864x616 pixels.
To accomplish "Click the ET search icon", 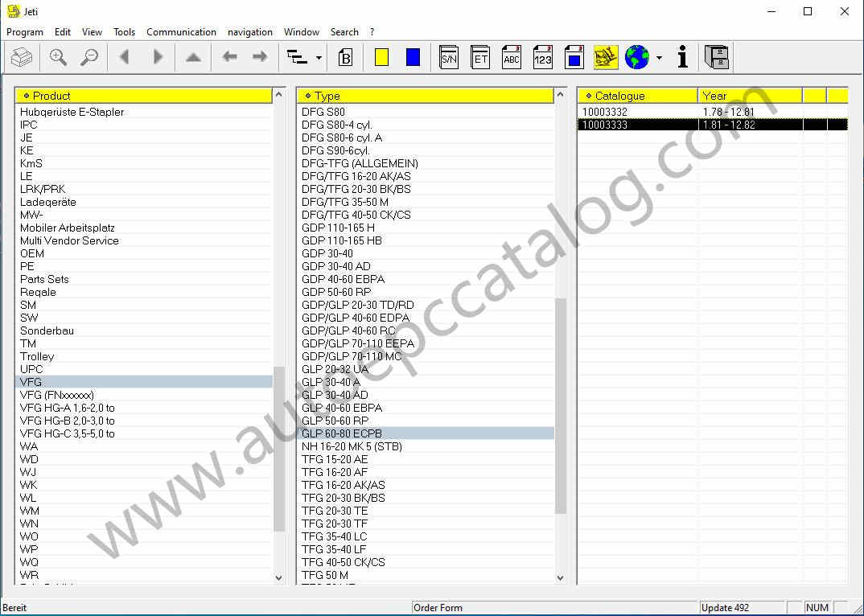I will pos(480,57).
